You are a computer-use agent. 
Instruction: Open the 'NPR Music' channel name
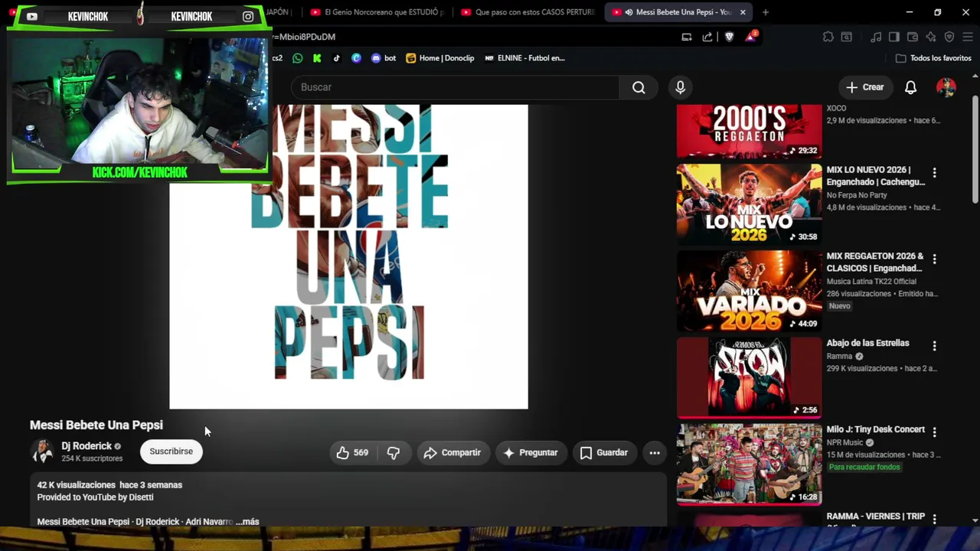[844, 442]
